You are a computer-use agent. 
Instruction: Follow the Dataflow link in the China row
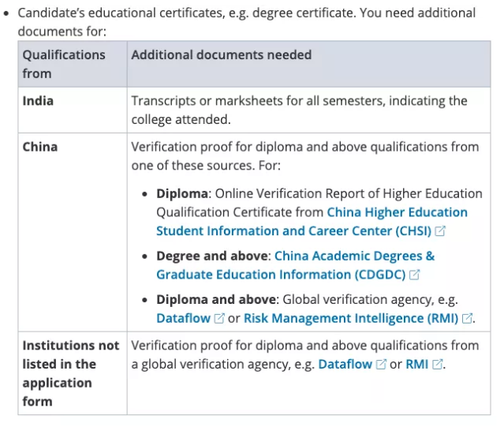[x=183, y=318]
